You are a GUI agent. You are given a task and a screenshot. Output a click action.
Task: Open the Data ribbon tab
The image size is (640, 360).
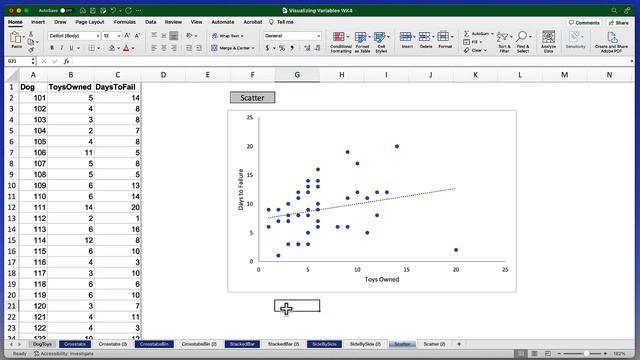(x=151, y=22)
